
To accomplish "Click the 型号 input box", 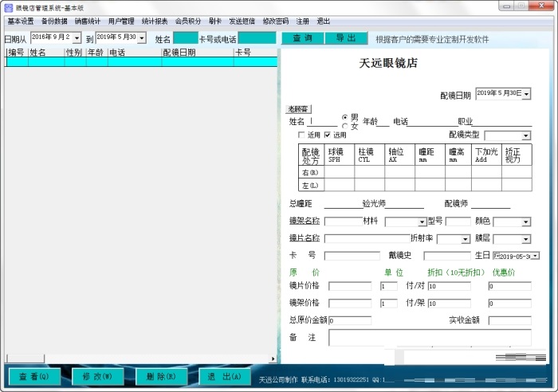I will 458,221.
